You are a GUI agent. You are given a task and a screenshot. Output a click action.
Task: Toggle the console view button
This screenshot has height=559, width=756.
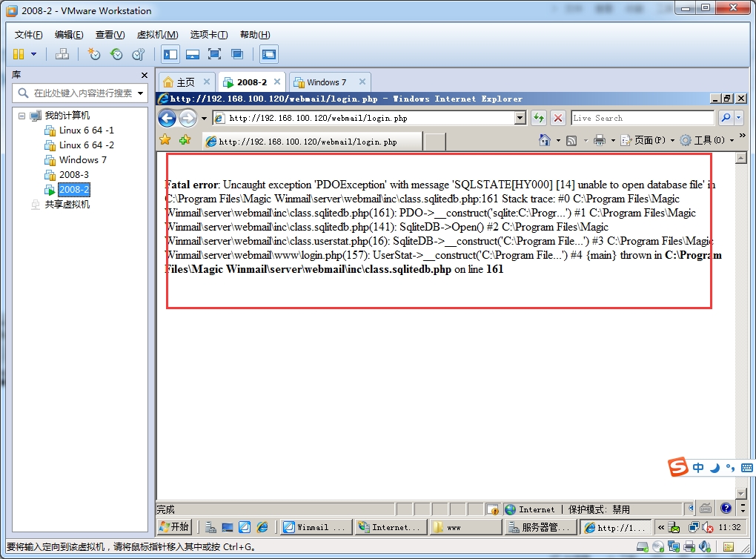click(269, 54)
